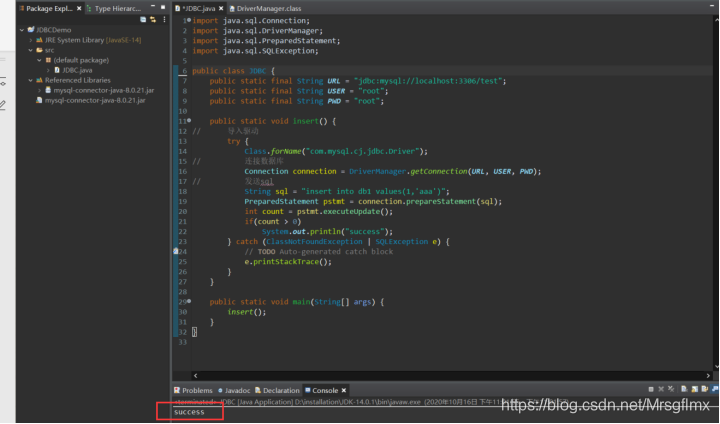Click the terminated launch description line in Console

[x=371, y=402]
